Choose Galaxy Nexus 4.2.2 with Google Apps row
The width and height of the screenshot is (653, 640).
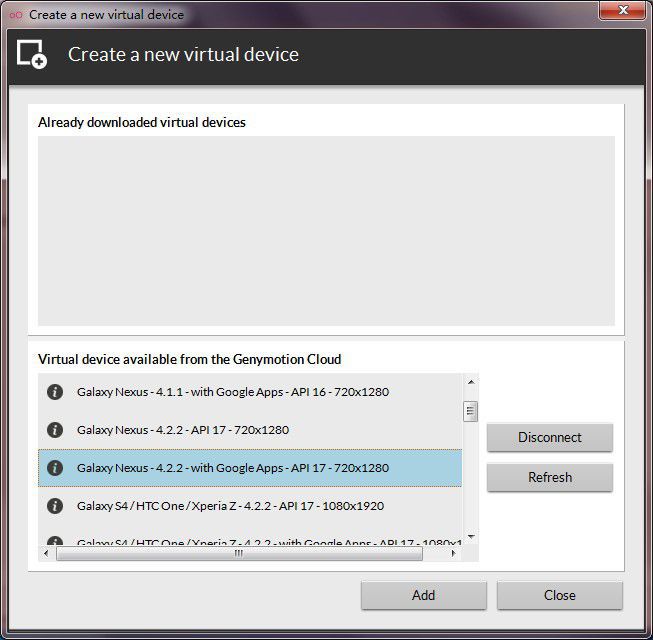pos(232,468)
